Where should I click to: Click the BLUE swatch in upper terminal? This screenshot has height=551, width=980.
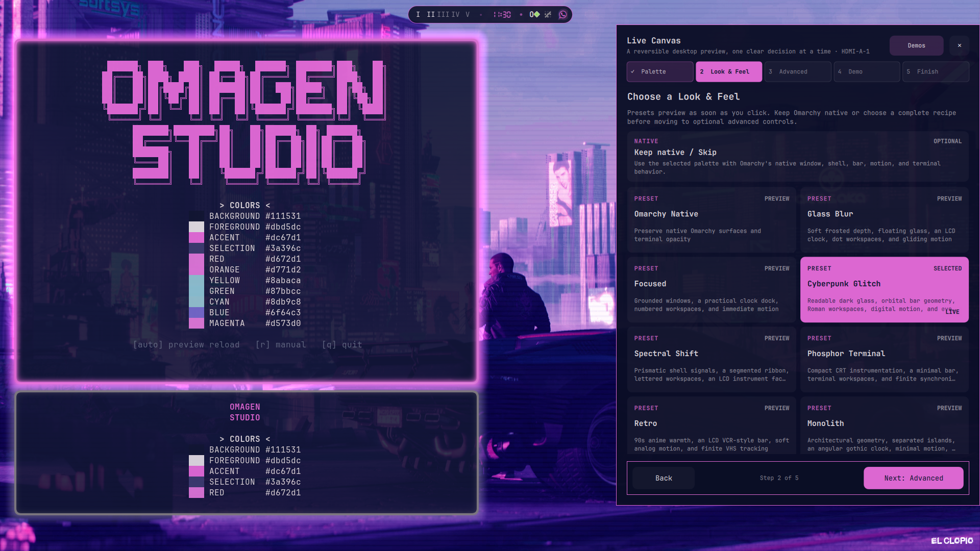(x=197, y=313)
